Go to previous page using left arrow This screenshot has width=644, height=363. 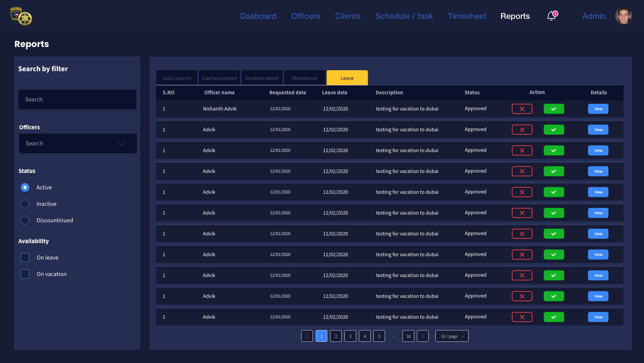[x=307, y=336]
